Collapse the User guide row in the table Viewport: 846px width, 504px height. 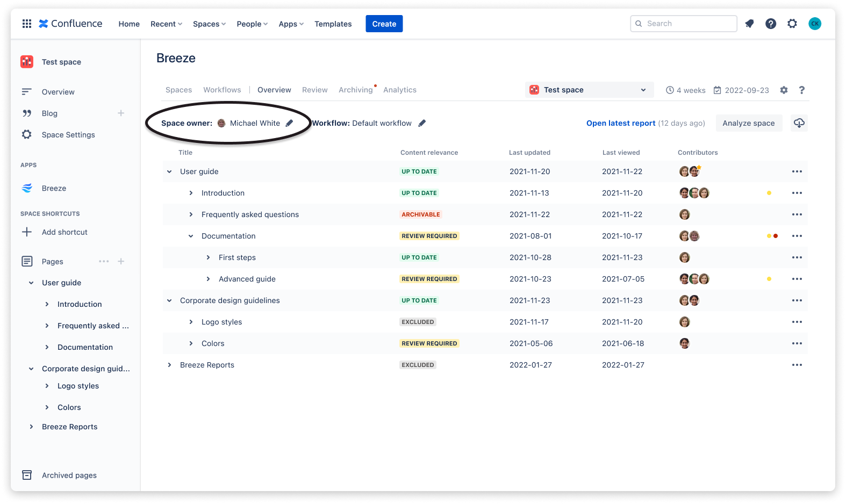point(169,171)
